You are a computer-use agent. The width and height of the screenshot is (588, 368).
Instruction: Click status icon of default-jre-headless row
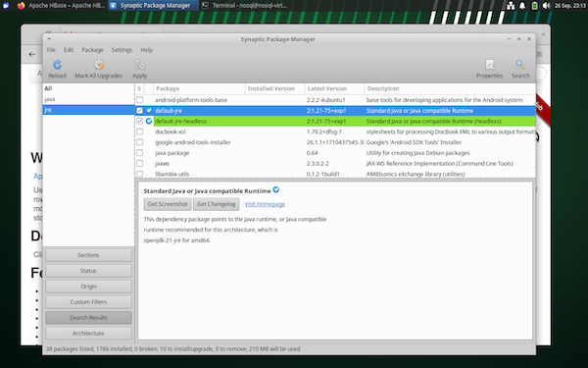pyautogui.click(x=149, y=121)
